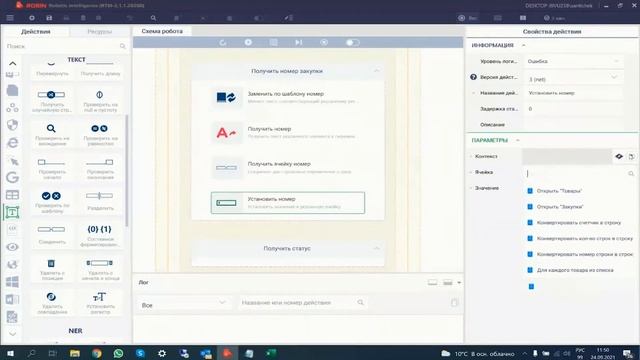Click the action name input field

click(573, 93)
